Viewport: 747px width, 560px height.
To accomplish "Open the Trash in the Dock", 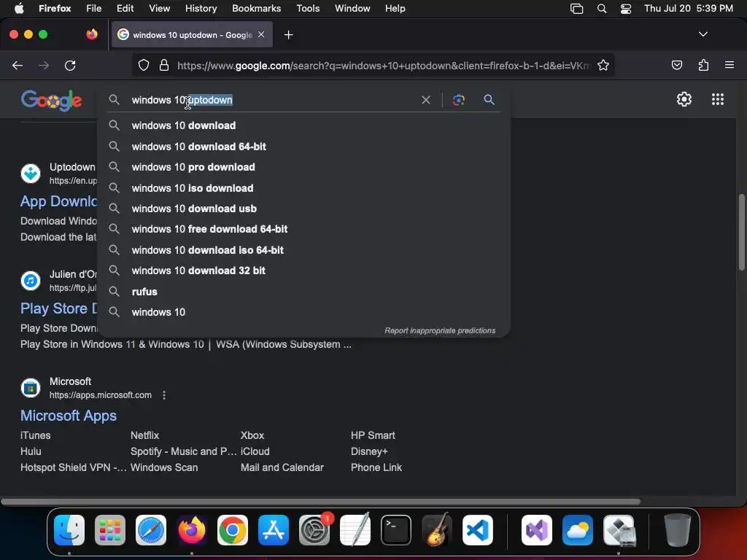I will pos(678,530).
